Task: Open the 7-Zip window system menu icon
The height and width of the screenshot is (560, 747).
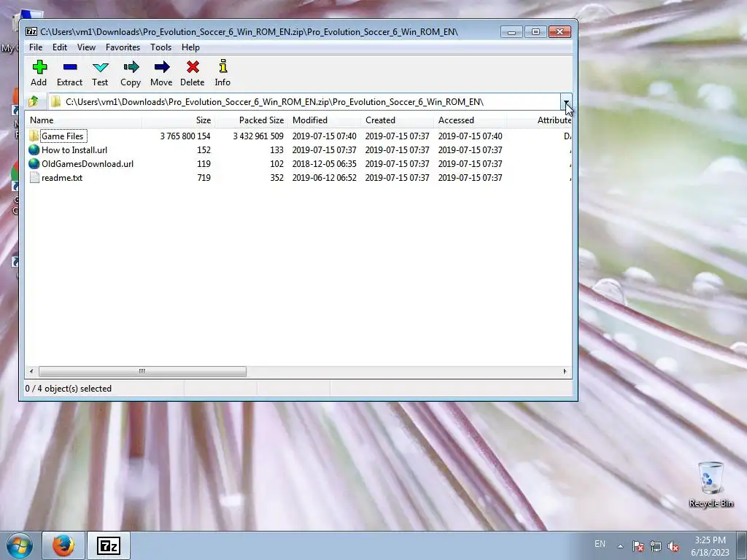Action: 31,32
